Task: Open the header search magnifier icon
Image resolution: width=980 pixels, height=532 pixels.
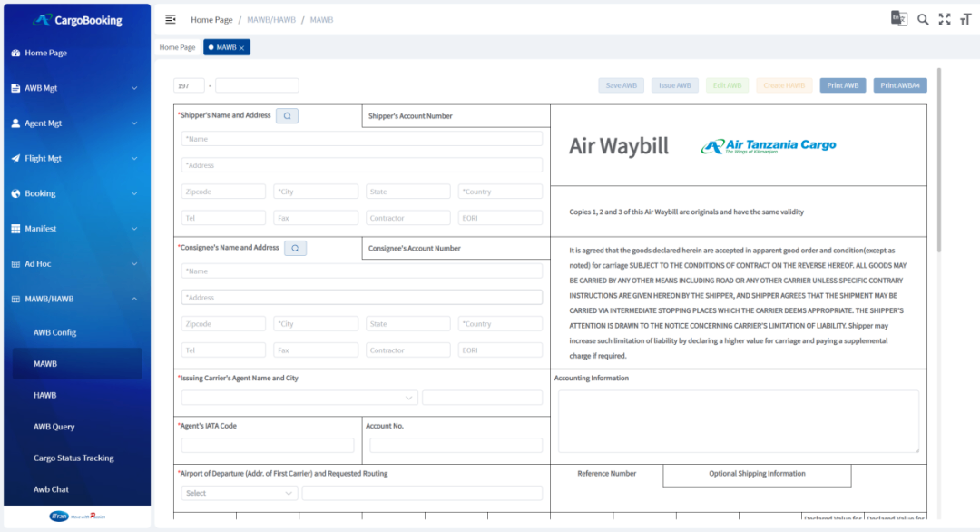Action: click(x=923, y=19)
